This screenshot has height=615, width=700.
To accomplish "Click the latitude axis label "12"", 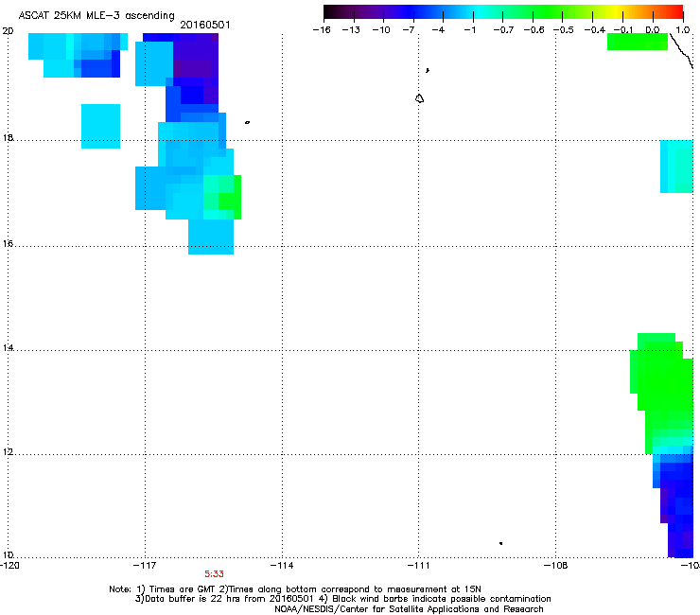I will click(8, 451).
